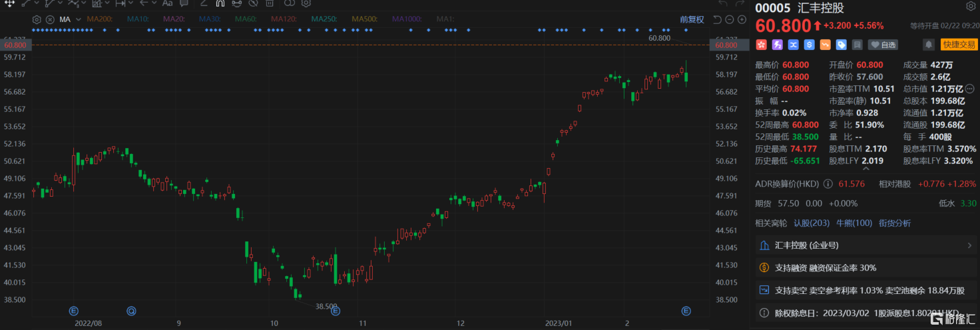This screenshot has height=330, width=980.
Task: Activate the magnet snap tool
Action: (x=220, y=3)
